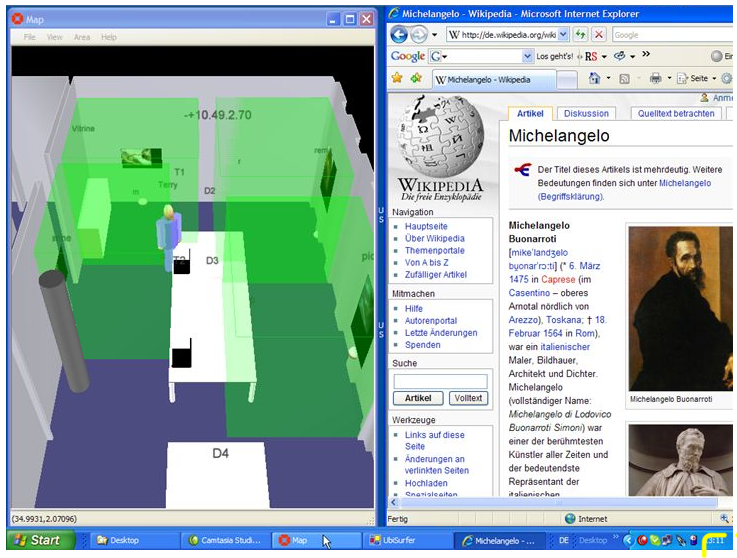Show more Google toolbar items via chevron
This screenshot has width=737, height=558.
click(x=646, y=55)
